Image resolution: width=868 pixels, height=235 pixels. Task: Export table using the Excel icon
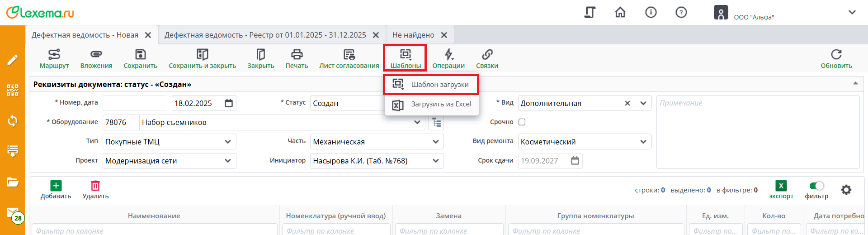pos(781,186)
